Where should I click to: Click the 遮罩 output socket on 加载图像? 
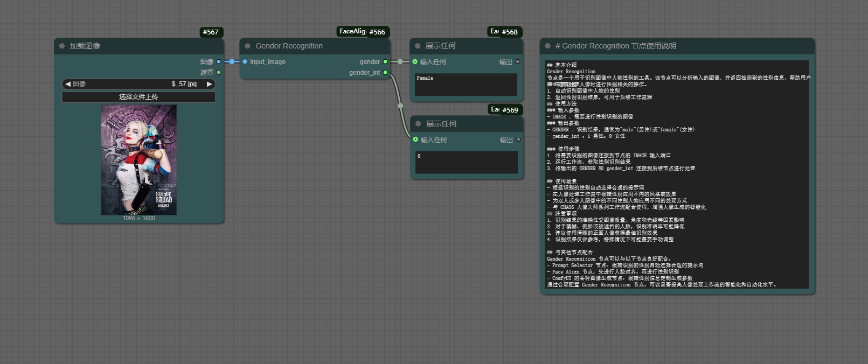219,72
